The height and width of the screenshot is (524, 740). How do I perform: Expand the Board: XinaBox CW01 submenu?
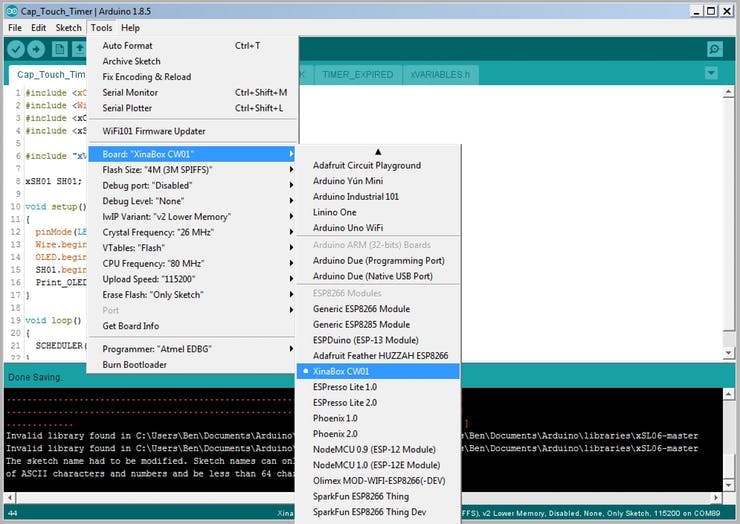click(x=193, y=154)
